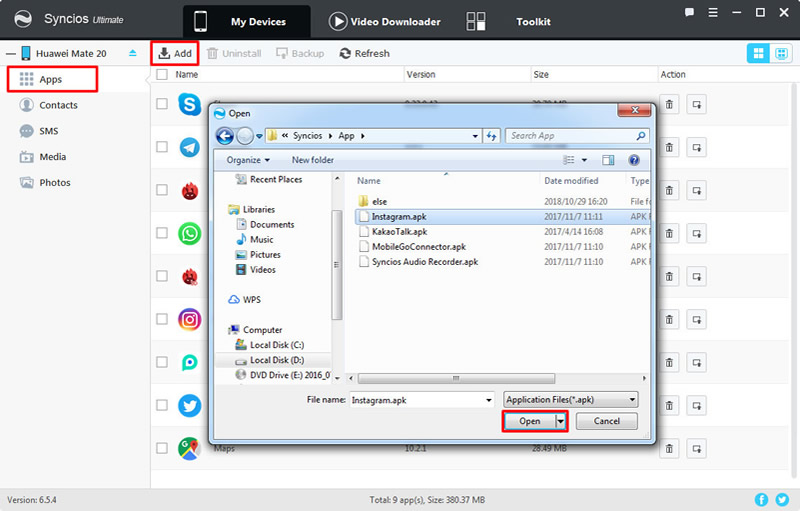Toggle the preview pane icon

[x=608, y=160]
